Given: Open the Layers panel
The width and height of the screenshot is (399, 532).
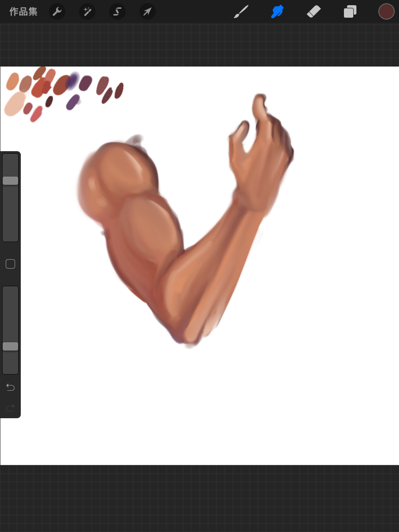Looking at the screenshot, I should pos(350,11).
